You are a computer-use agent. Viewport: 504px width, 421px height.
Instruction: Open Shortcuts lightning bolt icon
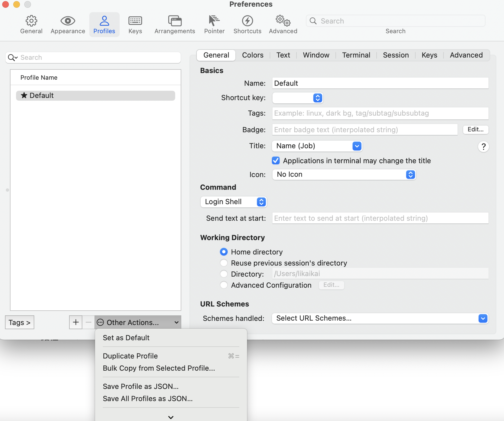click(x=247, y=21)
